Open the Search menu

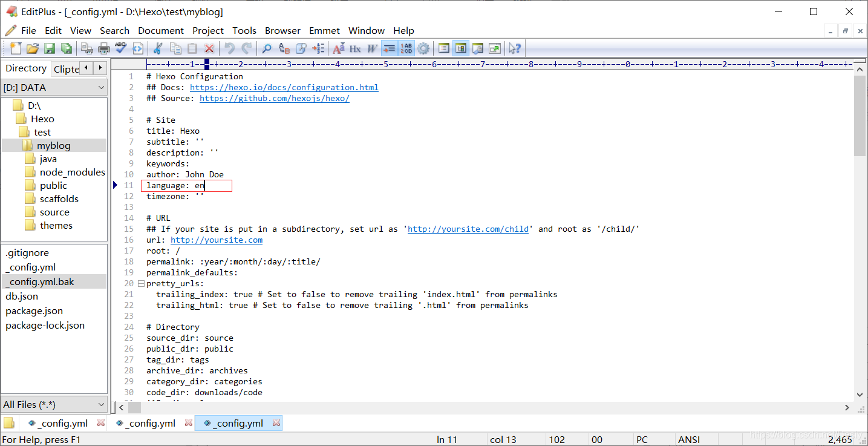[114, 30]
